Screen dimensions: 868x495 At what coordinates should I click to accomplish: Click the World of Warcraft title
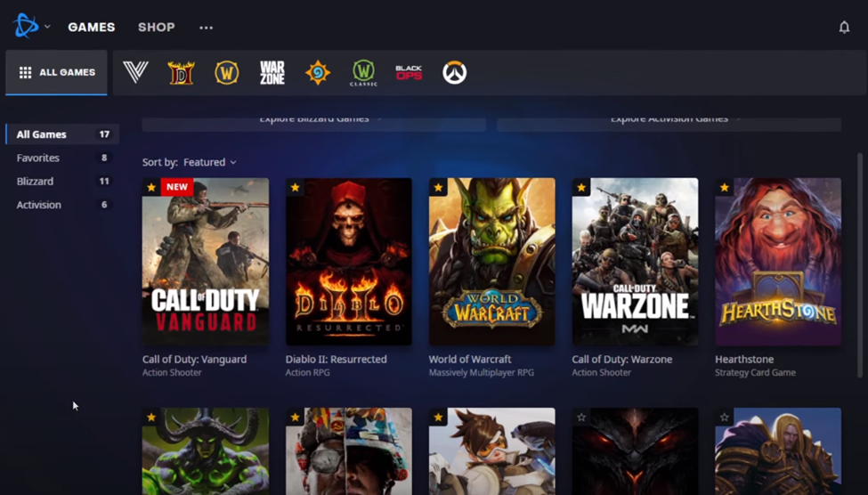470,360
